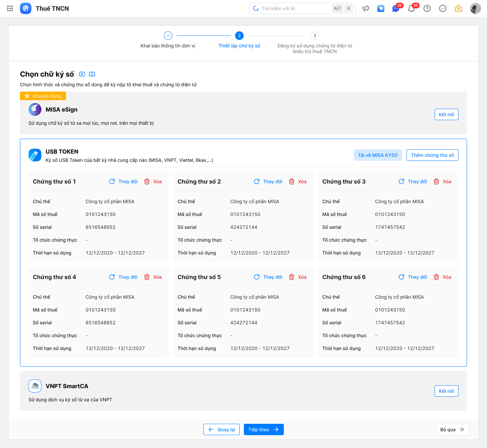Open the notifications bell
The image size is (487, 448).
(411, 8)
